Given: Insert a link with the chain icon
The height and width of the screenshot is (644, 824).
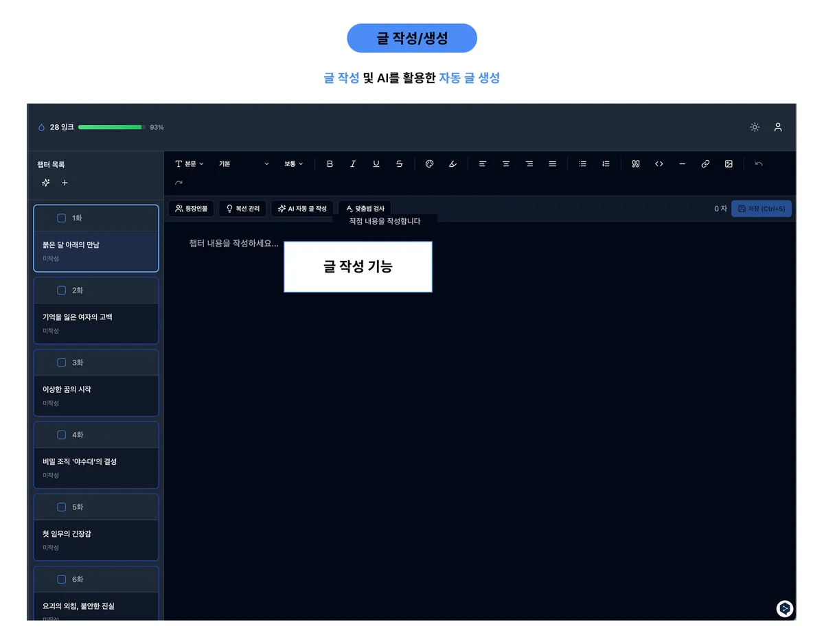Looking at the screenshot, I should click(x=705, y=164).
